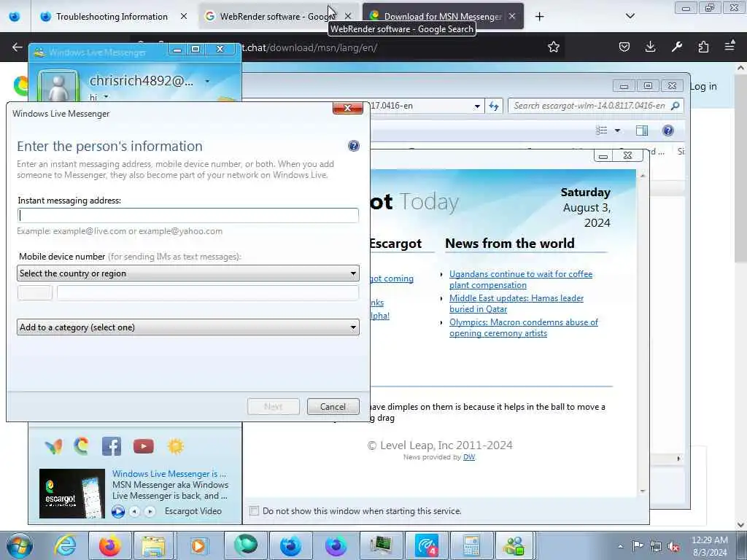The width and height of the screenshot is (747, 560).
Task: Open the Action Center flag tray icon
Action: pyautogui.click(x=638, y=546)
